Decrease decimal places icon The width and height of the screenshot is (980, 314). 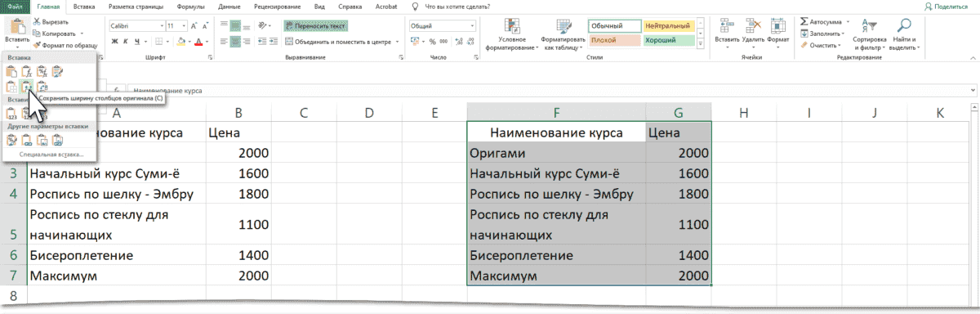[x=470, y=42]
